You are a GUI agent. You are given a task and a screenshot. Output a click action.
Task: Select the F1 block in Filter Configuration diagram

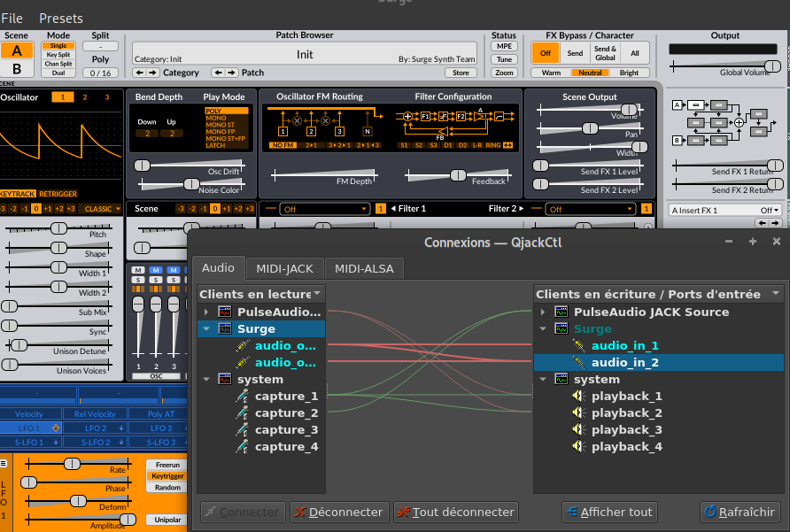click(x=425, y=116)
